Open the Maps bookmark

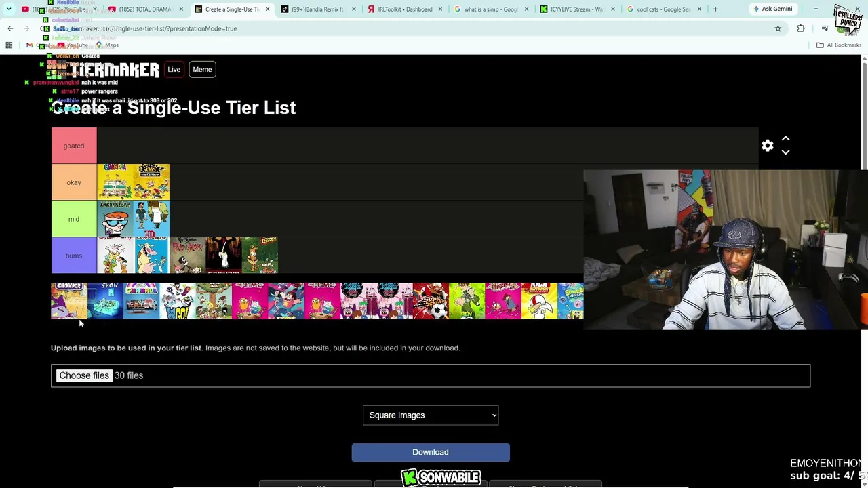coord(108,45)
